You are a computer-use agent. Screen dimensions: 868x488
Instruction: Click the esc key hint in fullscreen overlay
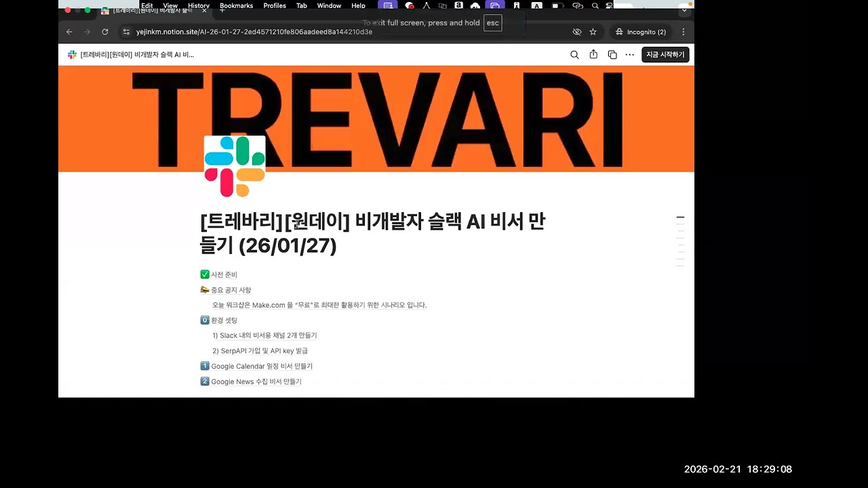point(492,23)
